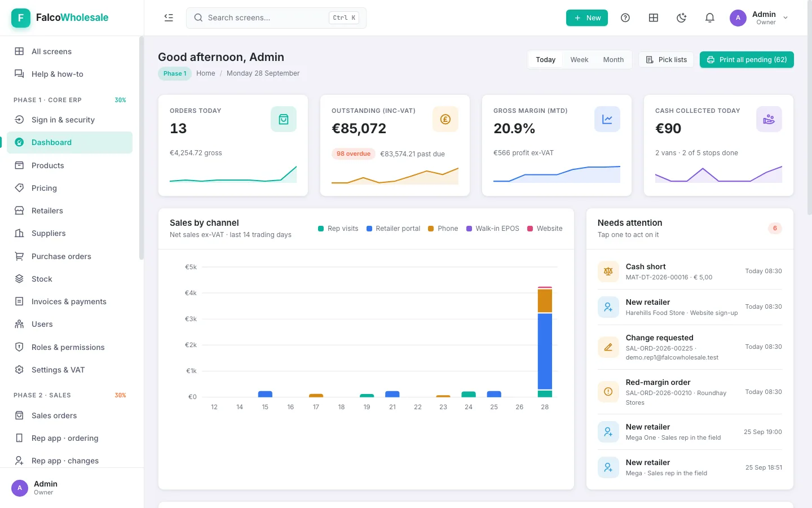Open Invoices & payments
Image resolution: width=812 pixels, height=508 pixels.
tap(69, 301)
